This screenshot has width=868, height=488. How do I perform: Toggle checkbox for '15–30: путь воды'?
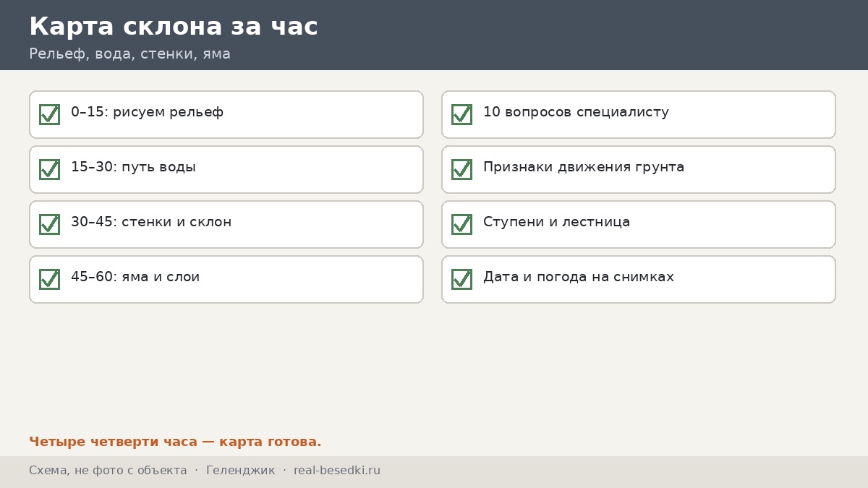(x=49, y=169)
